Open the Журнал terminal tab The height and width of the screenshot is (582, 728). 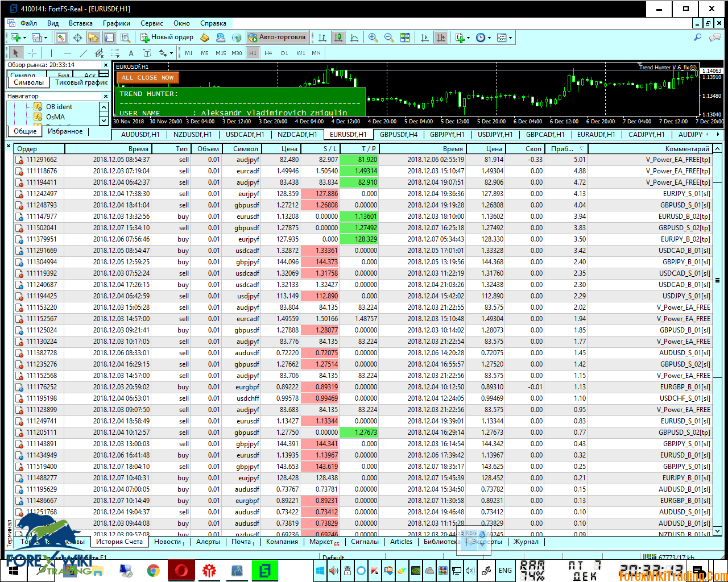526,542
